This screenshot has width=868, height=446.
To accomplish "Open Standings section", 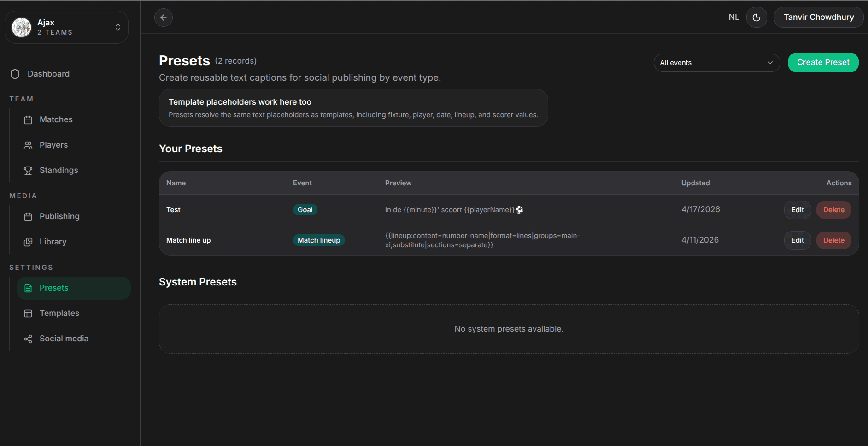I will point(59,170).
